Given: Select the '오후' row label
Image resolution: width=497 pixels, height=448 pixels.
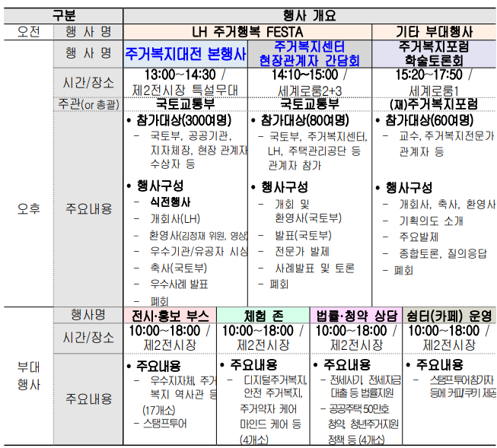Looking at the screenshot, I should tap(29, 208).
